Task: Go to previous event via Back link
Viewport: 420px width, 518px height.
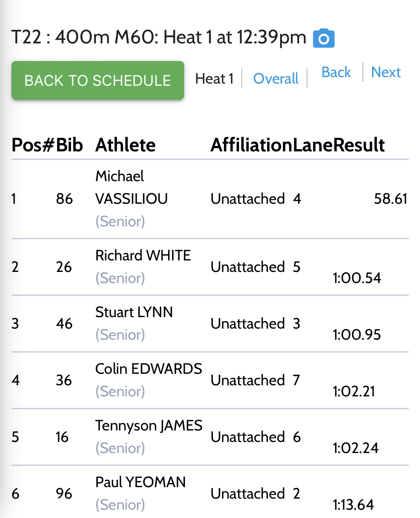Action: click(x=336, y=72)
